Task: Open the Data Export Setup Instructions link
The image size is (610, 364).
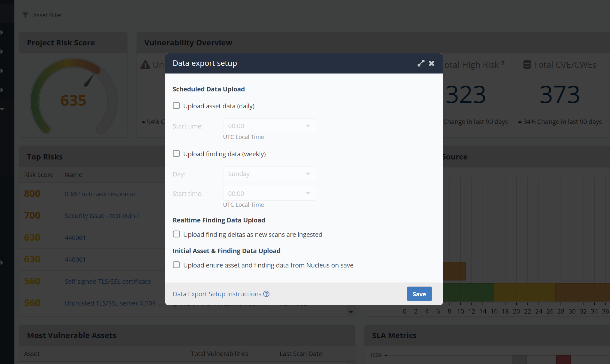Action: coord(217,294)
